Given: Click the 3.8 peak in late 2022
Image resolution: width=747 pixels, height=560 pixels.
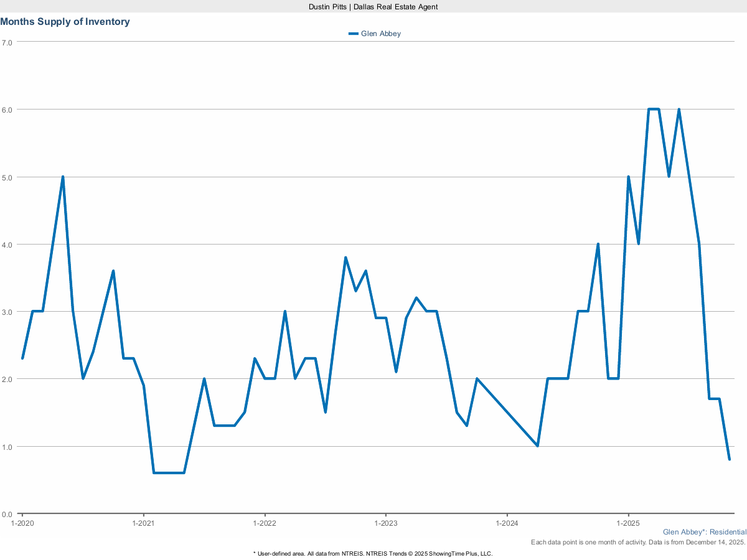Looking at the screenshot, I should [x=345, y=256].
